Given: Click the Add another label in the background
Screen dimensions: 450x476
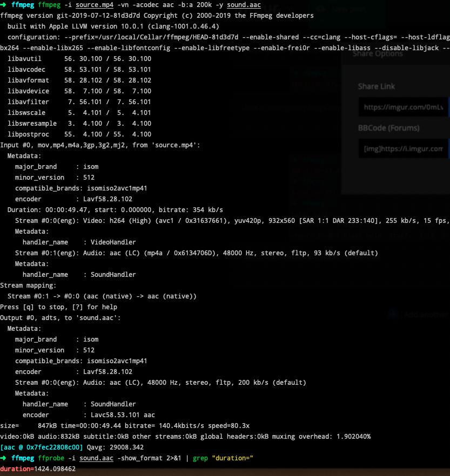Looking at the screenshot, I should 427,315.
